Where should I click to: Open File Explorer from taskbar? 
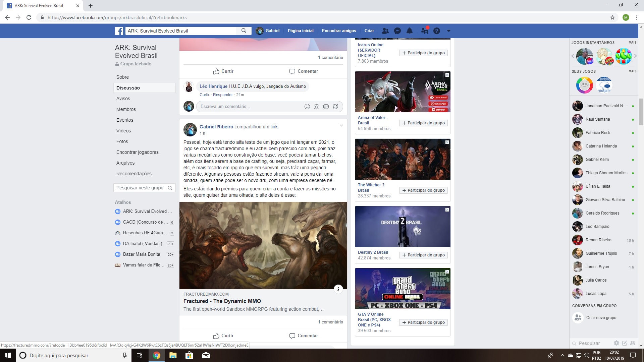point(173,355)
